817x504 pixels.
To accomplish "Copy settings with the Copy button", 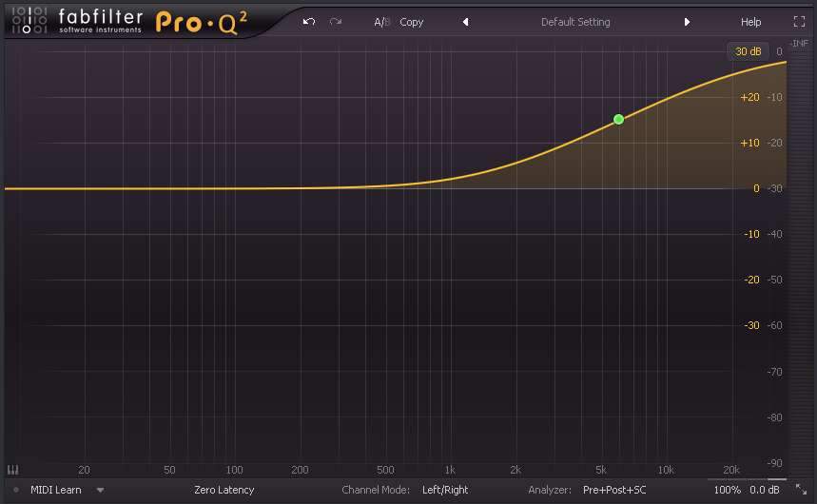I will click(411, 23).
